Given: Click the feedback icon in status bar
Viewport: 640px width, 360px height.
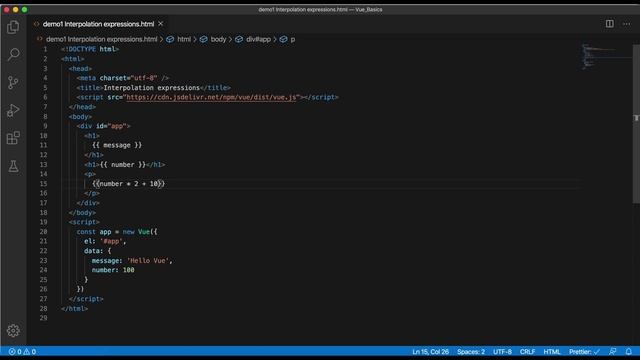Looking at the screenshot, I should click(x=613, y=352).
